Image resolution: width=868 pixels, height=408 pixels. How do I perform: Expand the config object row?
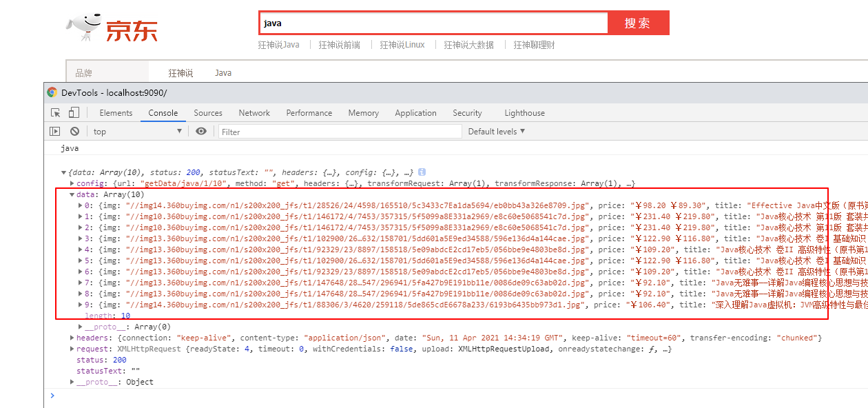click(x=73, y=183)
